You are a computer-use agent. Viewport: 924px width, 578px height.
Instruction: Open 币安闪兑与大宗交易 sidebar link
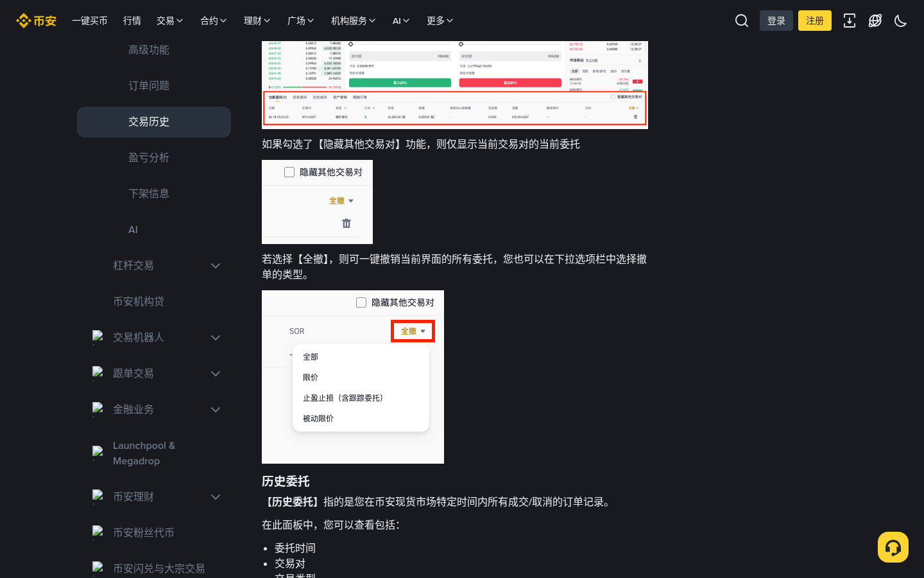coord(158,568)
